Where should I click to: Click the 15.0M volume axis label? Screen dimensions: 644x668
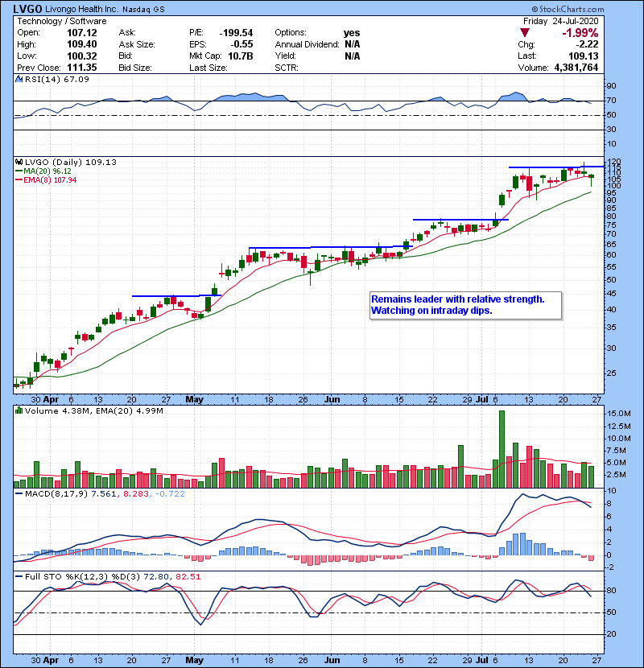click(x=619, y=414)
